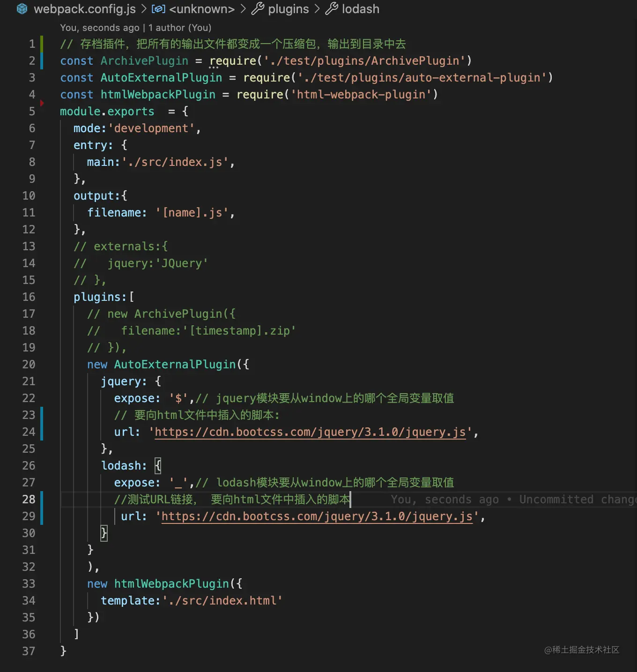
Task: Click the '[timestamp].zip' commented text
Action: 239,331
